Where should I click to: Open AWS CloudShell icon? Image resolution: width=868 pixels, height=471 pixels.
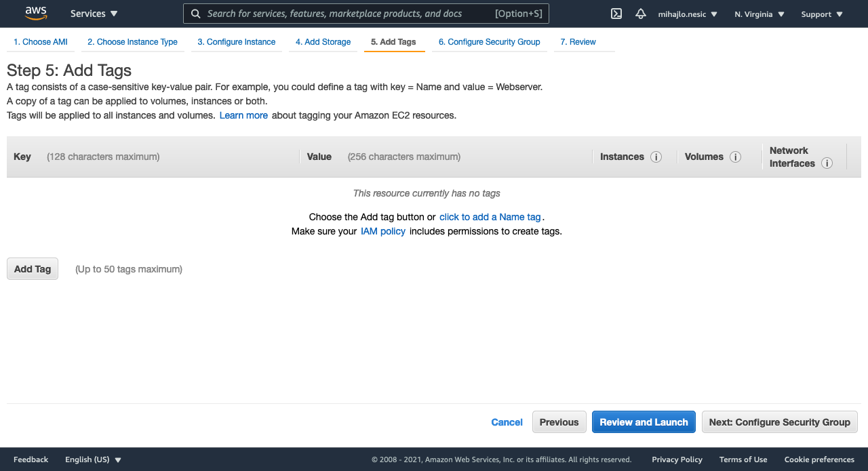tap(616, 14)
